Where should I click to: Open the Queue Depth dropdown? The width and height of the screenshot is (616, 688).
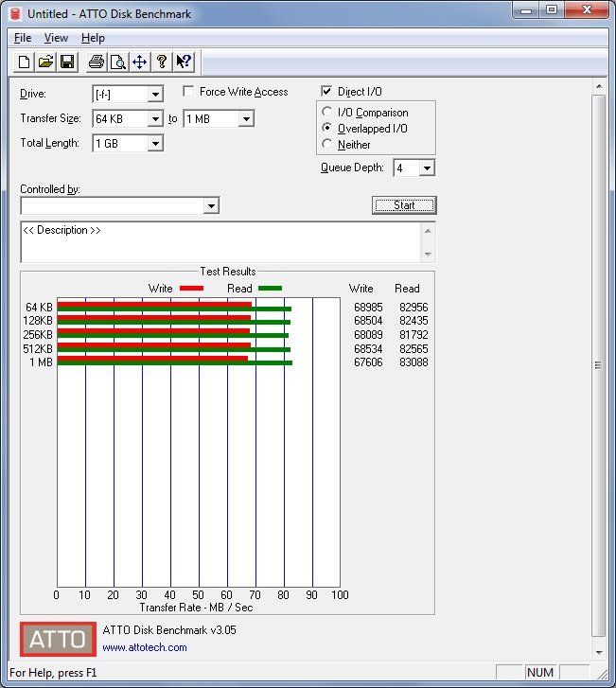click(427, 168)
